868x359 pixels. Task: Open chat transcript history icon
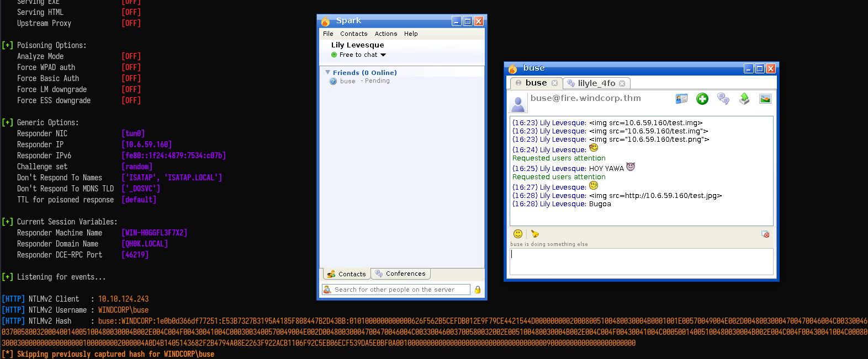723,99
